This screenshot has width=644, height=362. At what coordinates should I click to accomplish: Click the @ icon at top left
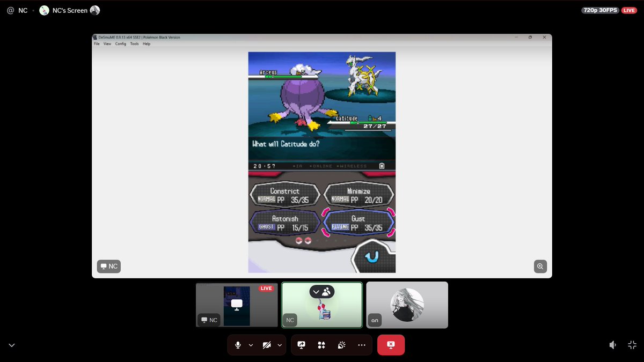(x=10, y=10)
